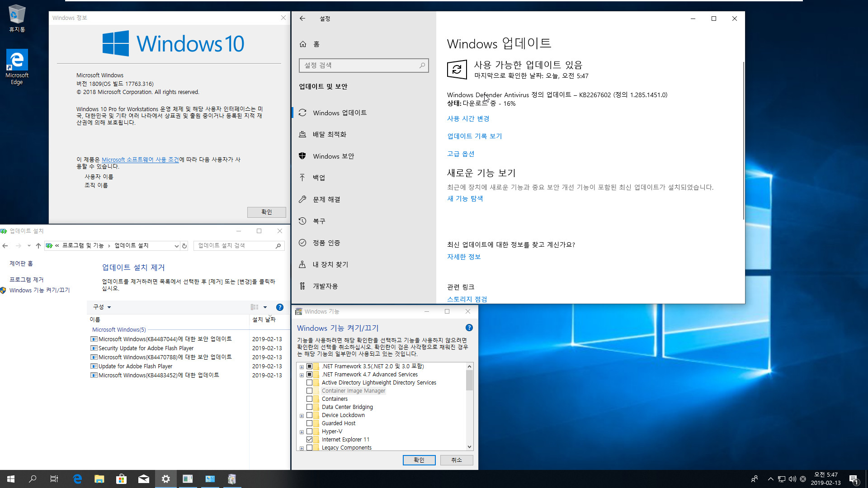Click scroll down arrow in features list
Image resolution: width=868 pixels, height=488 pixels.
(x=469, y=447)
